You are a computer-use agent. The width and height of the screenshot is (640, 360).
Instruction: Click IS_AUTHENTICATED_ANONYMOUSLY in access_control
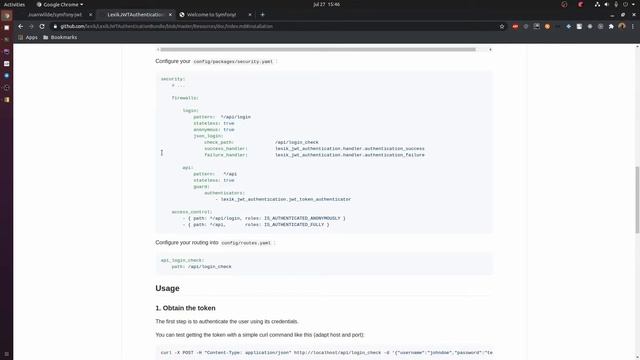point(302,218)
